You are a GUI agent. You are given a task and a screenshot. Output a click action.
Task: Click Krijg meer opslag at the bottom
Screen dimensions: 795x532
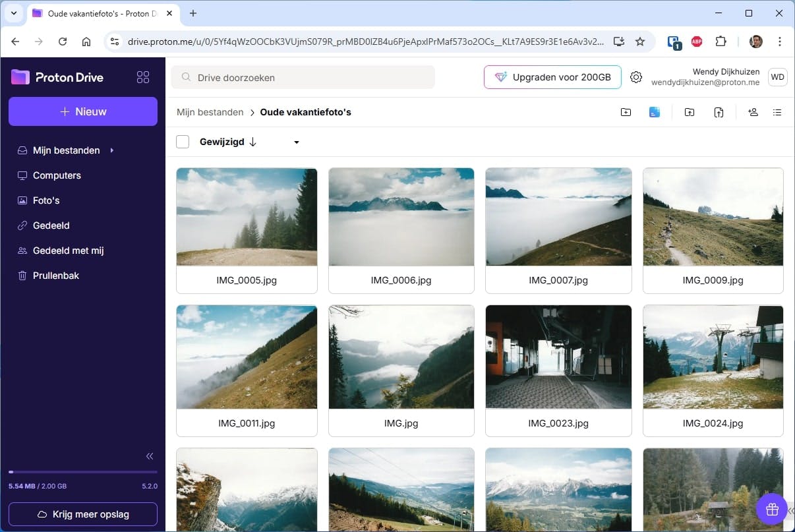pyautogui.click(x=82, y=514)
